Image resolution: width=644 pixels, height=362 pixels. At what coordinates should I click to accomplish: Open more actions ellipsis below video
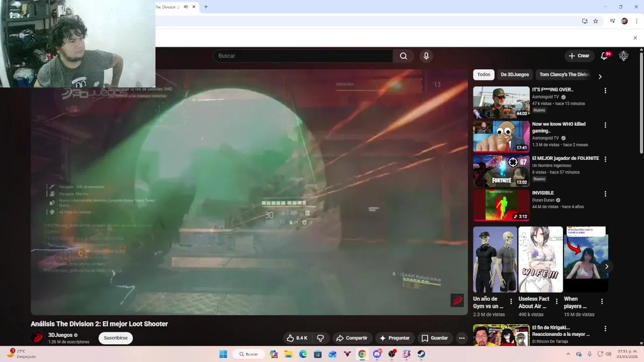click(462, 338)
